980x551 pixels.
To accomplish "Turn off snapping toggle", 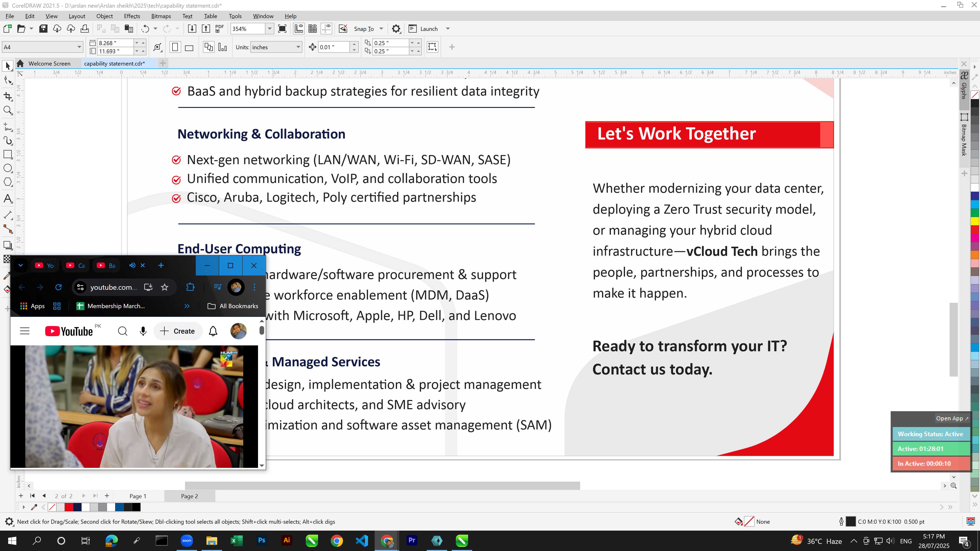I will (343, 29).
